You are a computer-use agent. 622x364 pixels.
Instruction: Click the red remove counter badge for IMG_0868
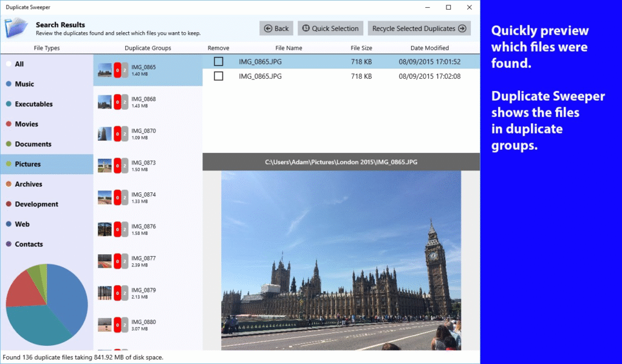[x=117, y=102]
